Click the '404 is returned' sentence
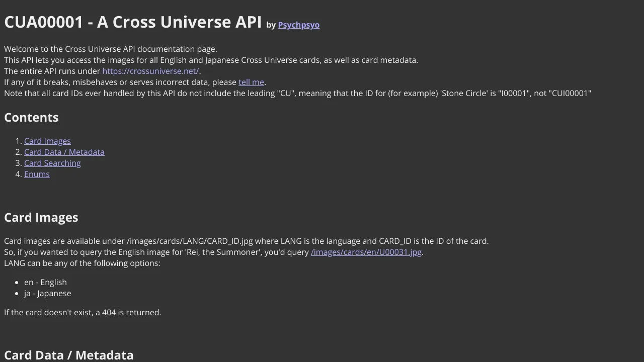Image resolution: width=644 pixels, height=362 pixels. coord(83,312)
